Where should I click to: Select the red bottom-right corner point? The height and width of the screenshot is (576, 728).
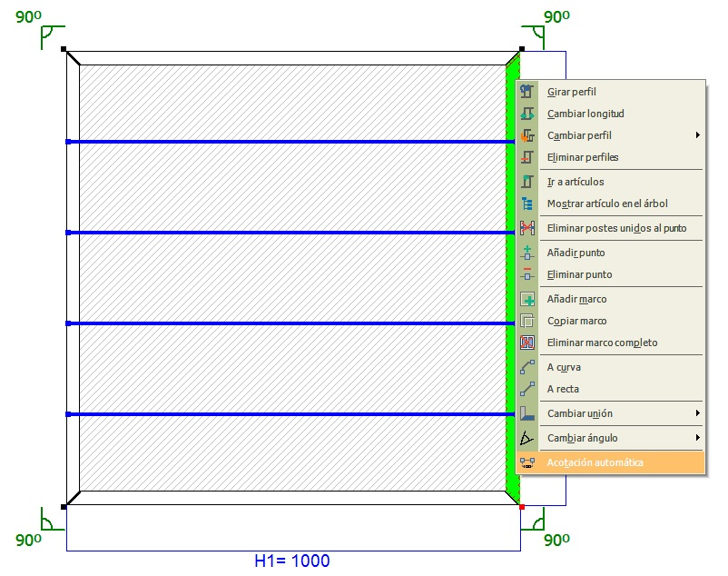522,507
